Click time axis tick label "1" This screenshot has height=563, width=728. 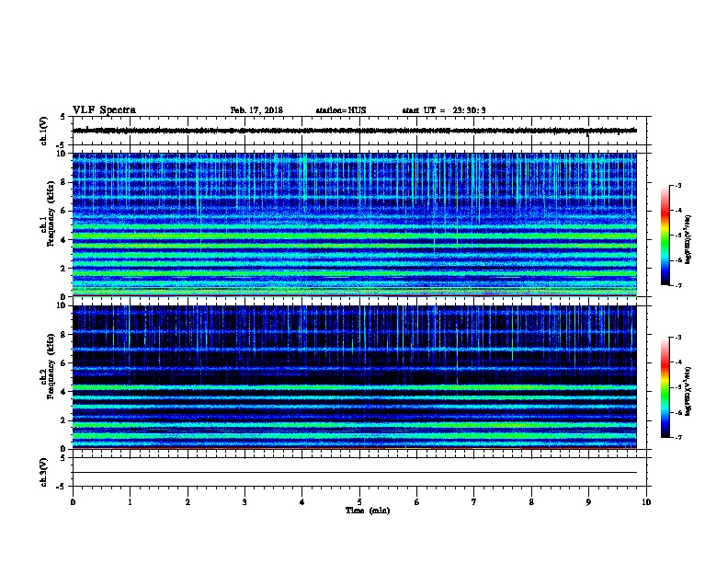click(130, 502)
